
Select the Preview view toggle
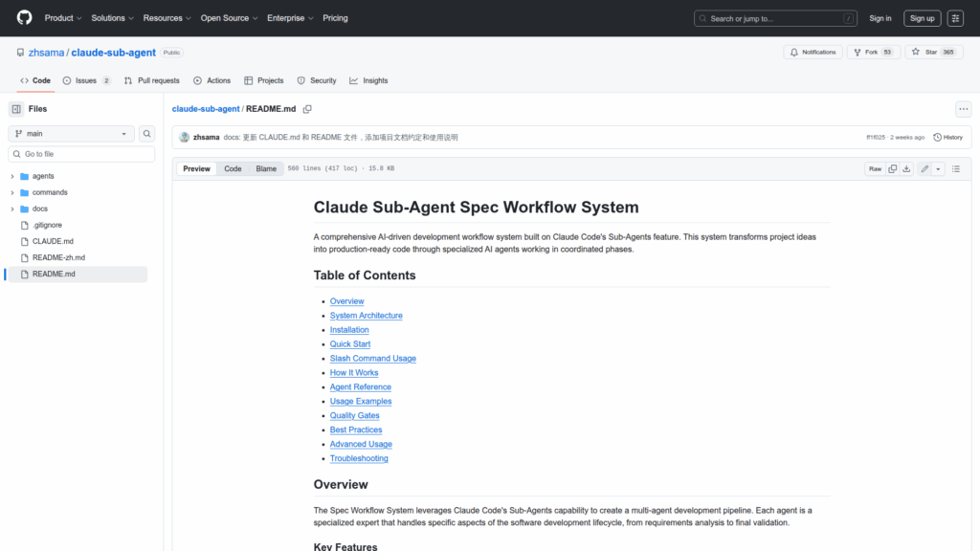coord(196,168)
